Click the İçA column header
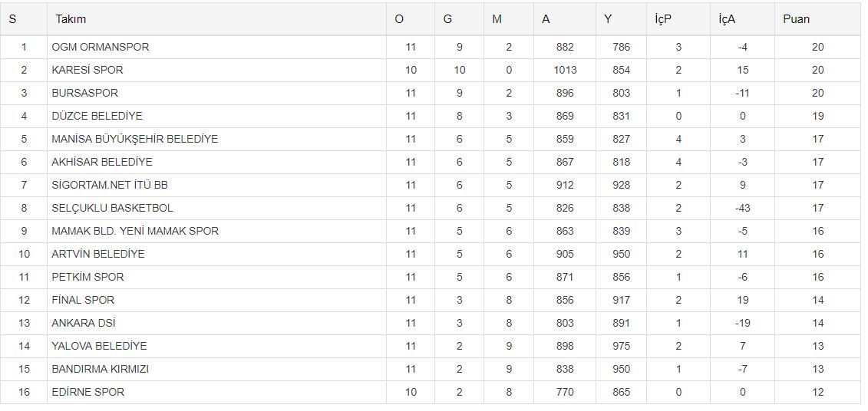Screen dimensions: 868x411 point(727,19)
